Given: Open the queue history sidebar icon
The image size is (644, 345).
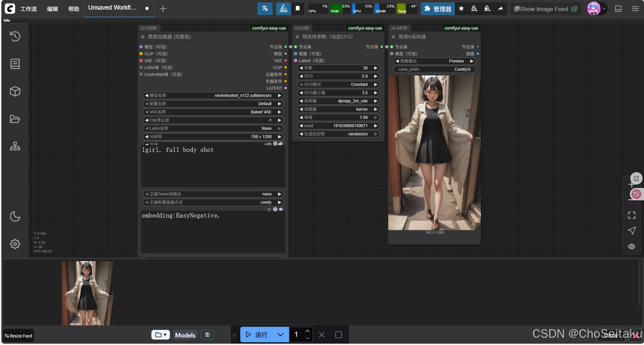Looking at the screenshot, I should [15, 36].
